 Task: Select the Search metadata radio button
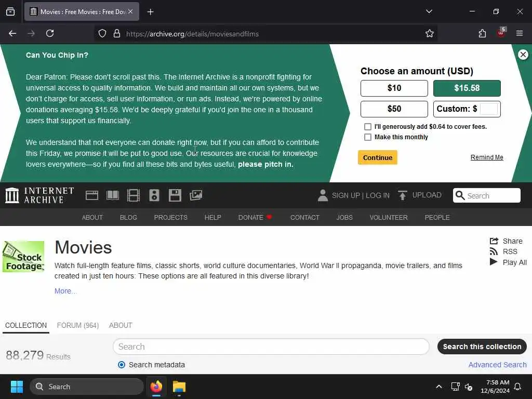pyautogui.click(x=121, y=365)
